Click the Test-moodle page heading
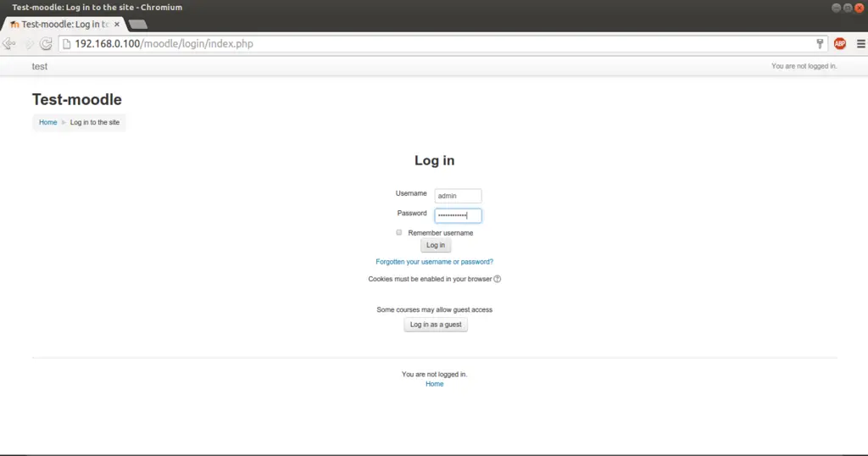This screenshot has width=868, height=456. 77,100
